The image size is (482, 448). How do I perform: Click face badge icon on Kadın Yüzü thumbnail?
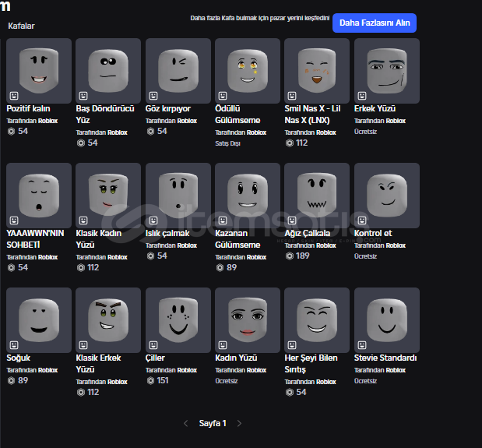223,345
